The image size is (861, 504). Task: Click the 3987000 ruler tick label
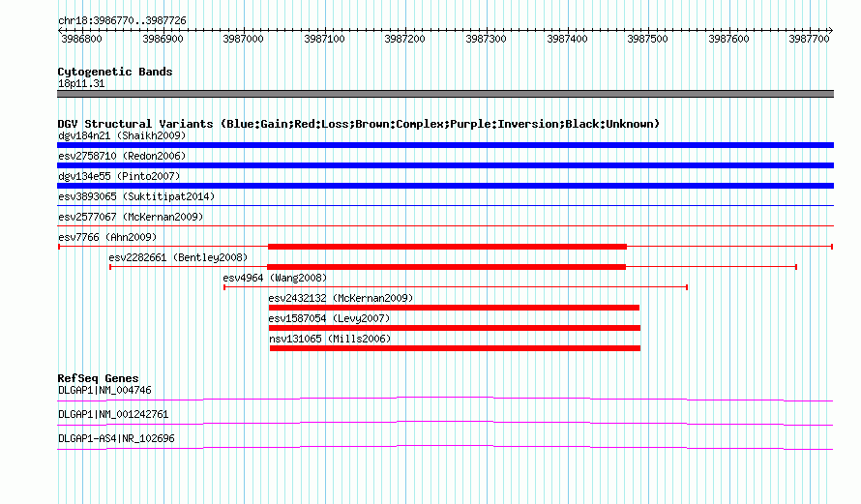tap(243, 39)
